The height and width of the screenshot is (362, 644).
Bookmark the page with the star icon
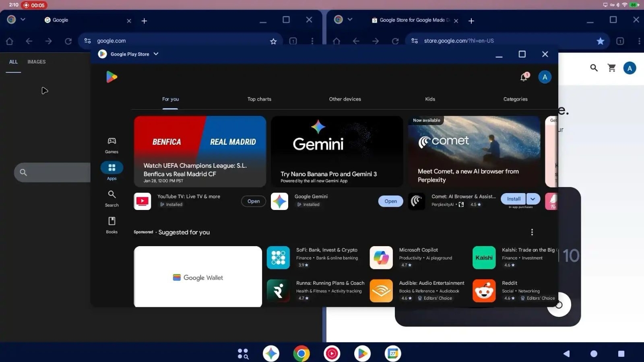(x=273, y=41)
